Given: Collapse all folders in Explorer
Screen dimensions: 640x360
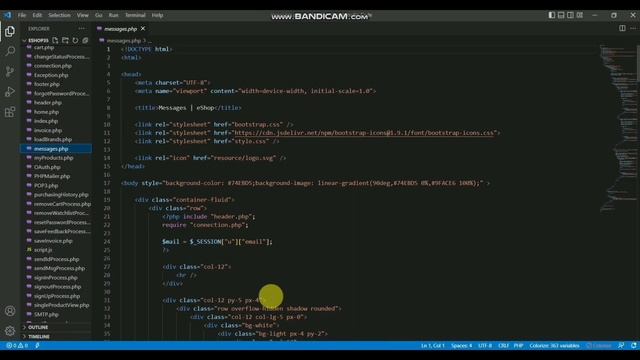Looking at the screenshot, I should click(85, 40).
